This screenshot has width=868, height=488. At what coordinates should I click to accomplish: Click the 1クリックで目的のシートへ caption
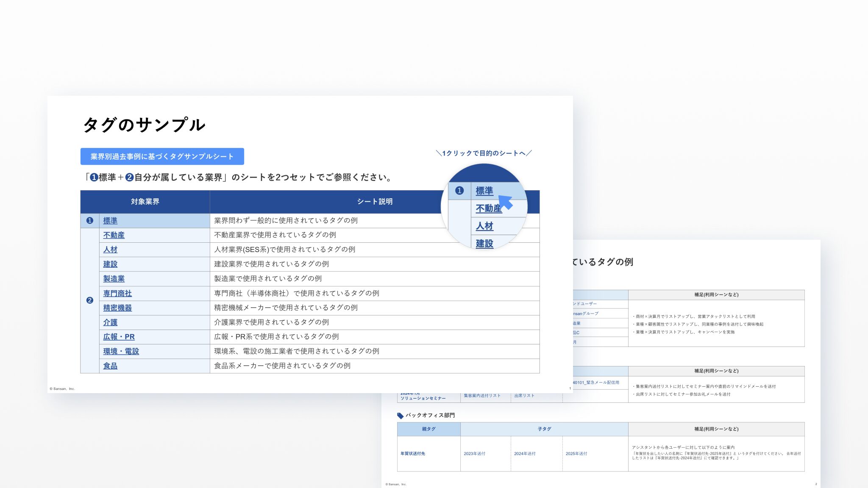[484, 153]
